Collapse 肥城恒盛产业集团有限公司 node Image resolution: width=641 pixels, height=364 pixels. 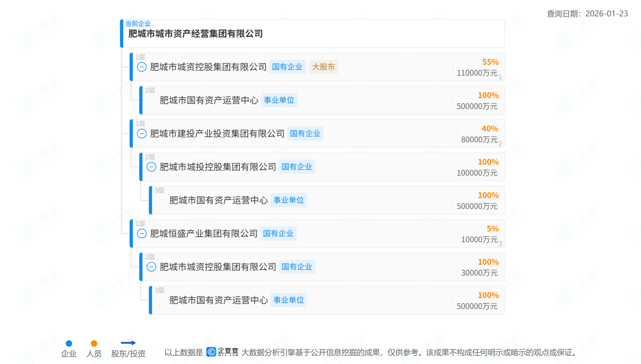coord(142,234)
